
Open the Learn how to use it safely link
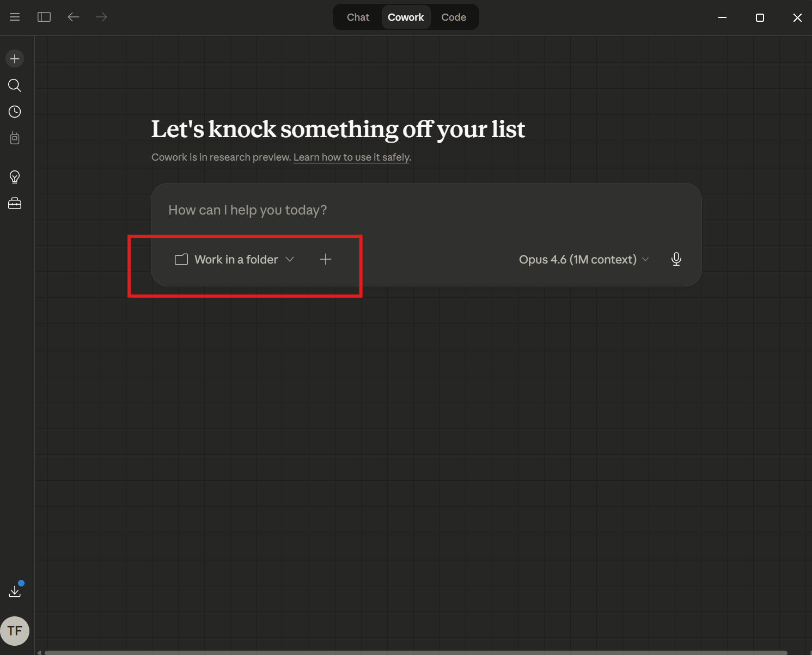[352, 157]
